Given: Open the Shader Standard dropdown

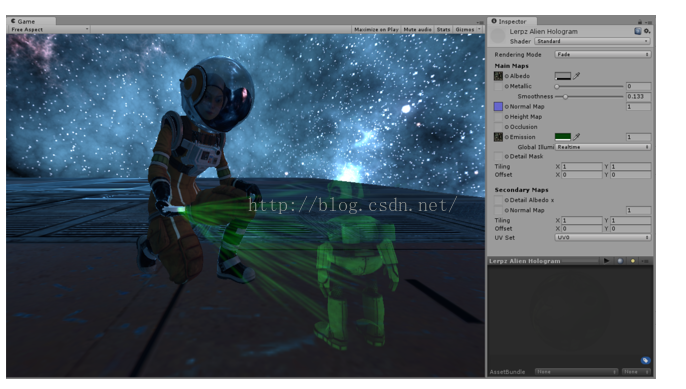Looking at the screenshot, I should pyautogui.click(x=592, y=41).
